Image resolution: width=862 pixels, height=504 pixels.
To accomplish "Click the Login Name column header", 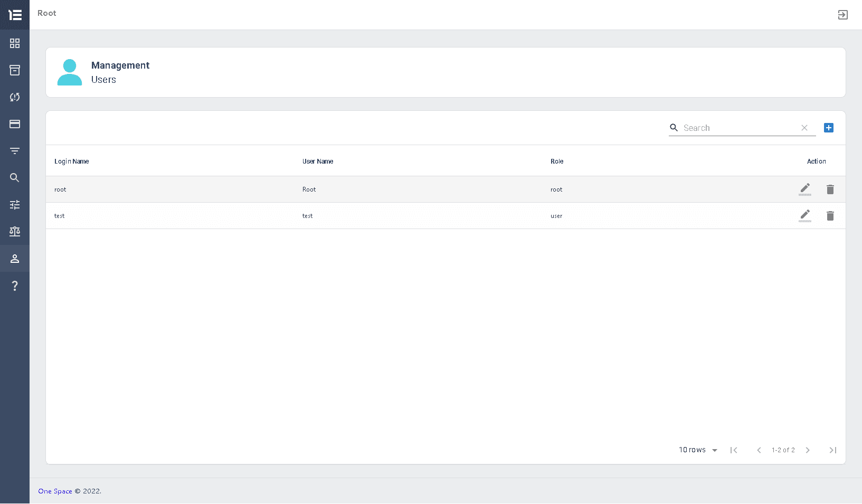I will click(71, 161).
